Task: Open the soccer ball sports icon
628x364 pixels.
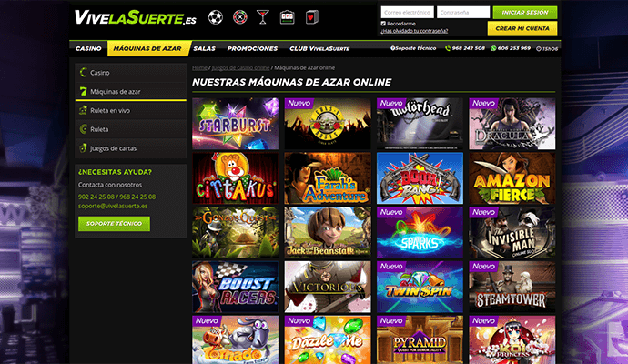Action: (216, 17)
